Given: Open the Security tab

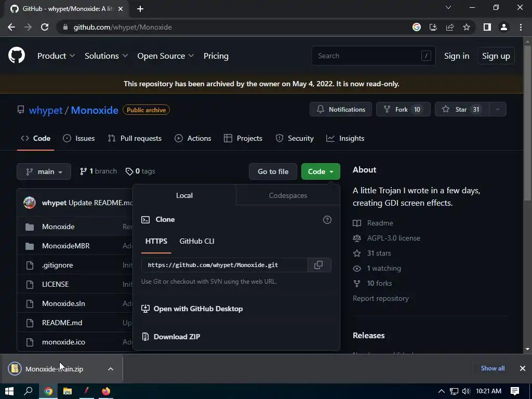Looking at the screenshot, I should pyautogui.click(x=295, y=138).
